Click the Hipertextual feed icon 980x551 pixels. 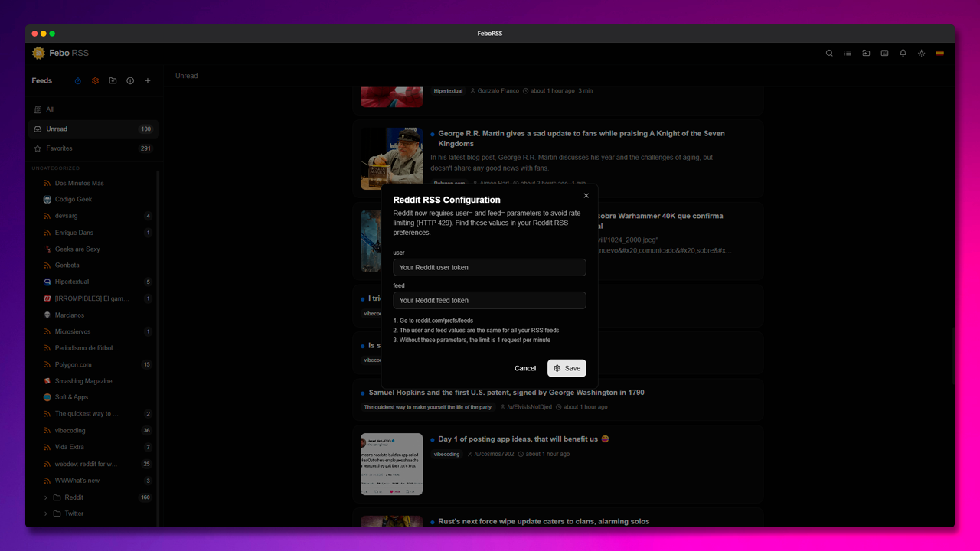(x=47, y=282)
